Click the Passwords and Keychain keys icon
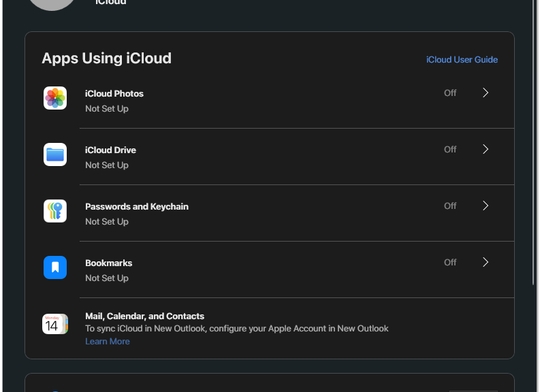 (55, 211)
